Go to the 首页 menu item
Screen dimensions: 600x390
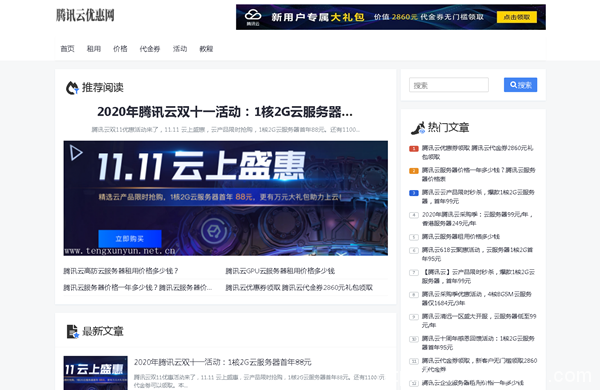67,49
